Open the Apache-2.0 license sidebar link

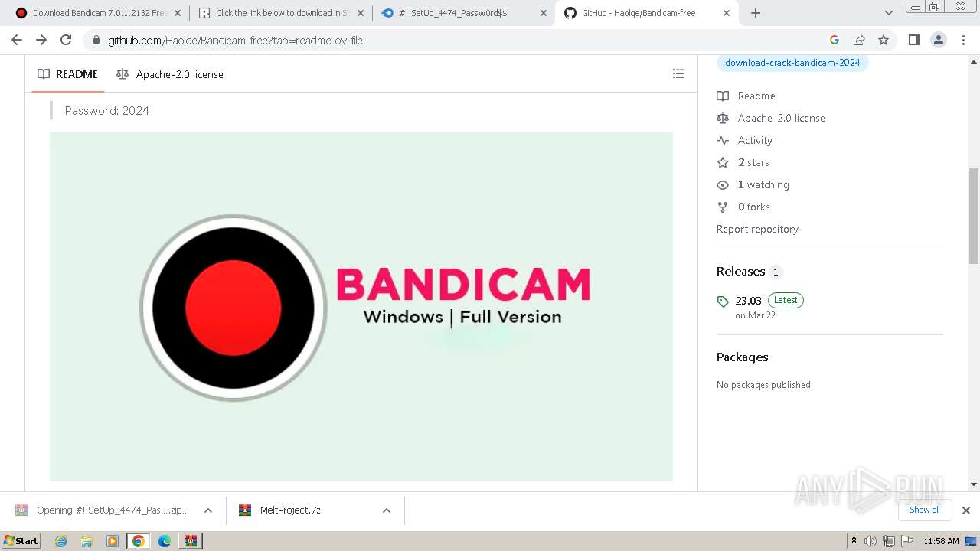pyautogui.click(x=771, y=118)
